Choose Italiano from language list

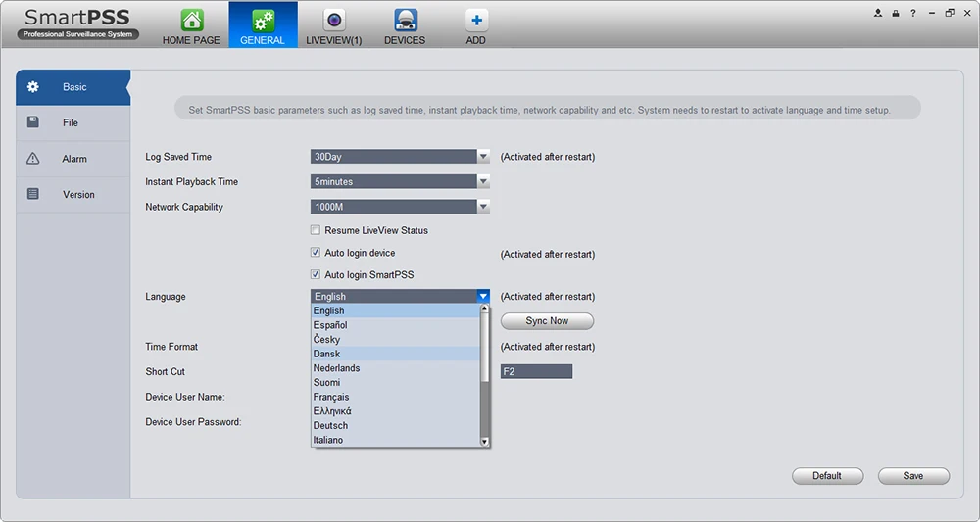[x=396, y=440]
